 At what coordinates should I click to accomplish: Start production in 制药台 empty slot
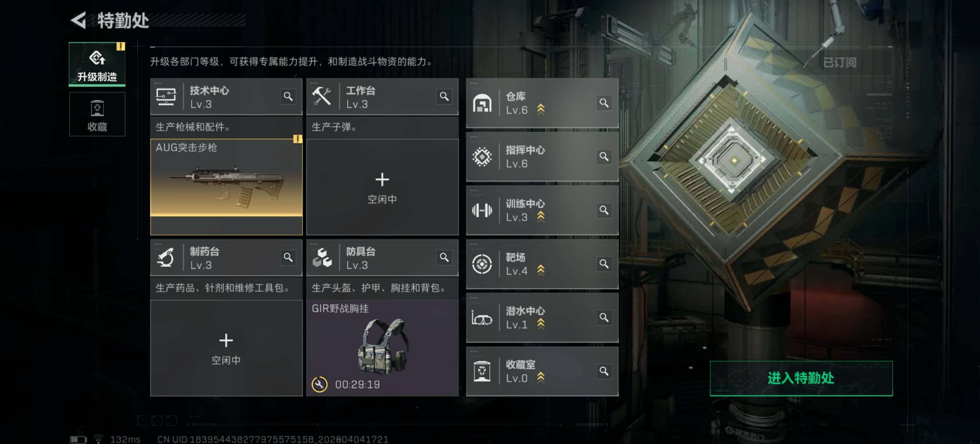click(x=227, y=348)
